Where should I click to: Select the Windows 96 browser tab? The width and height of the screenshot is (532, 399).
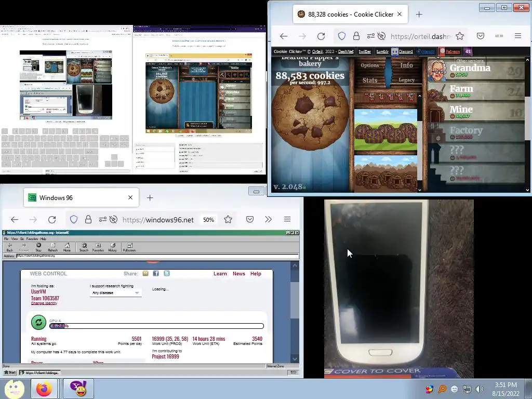(81, 197)
